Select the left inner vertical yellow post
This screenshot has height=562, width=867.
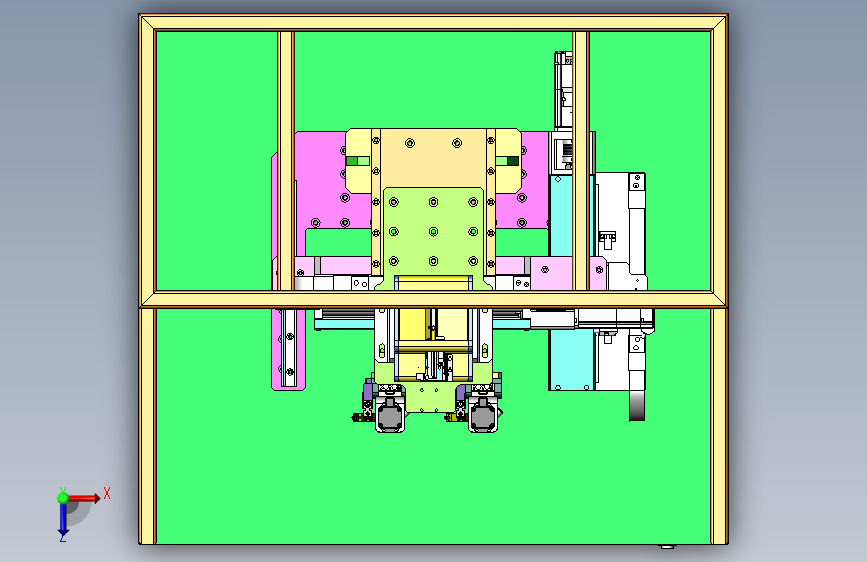pyautogui.click(x=286, y=161)
